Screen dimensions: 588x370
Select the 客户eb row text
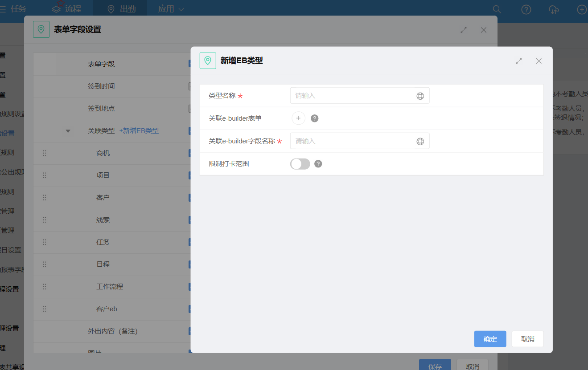coord(107,309)
